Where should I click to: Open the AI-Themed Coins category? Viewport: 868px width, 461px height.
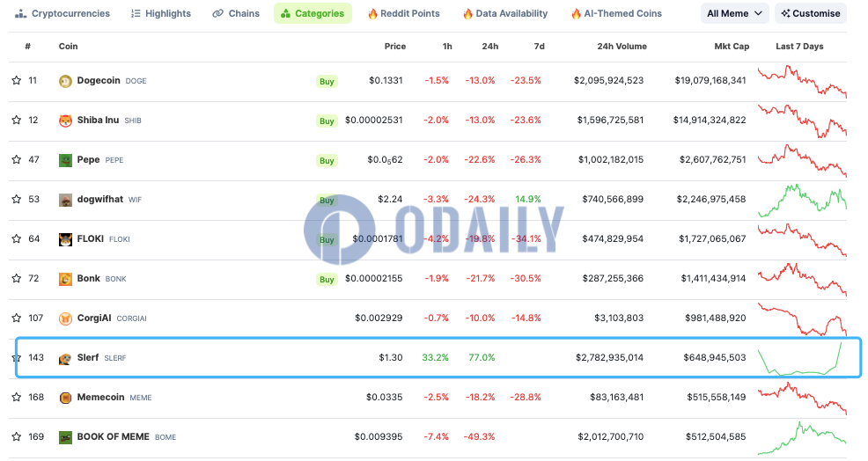coord(616,13)
